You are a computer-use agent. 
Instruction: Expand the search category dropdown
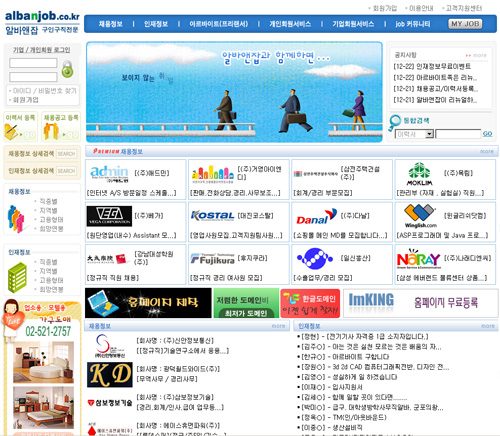click(430, 134)
